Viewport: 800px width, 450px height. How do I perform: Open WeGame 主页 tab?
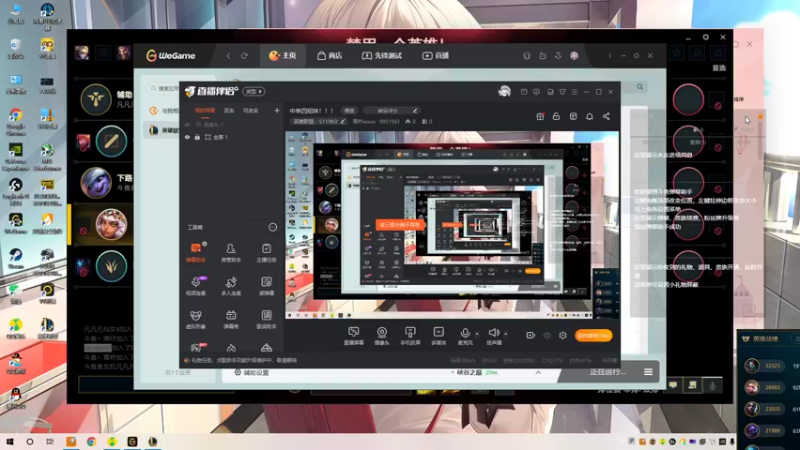click(283, 56)
